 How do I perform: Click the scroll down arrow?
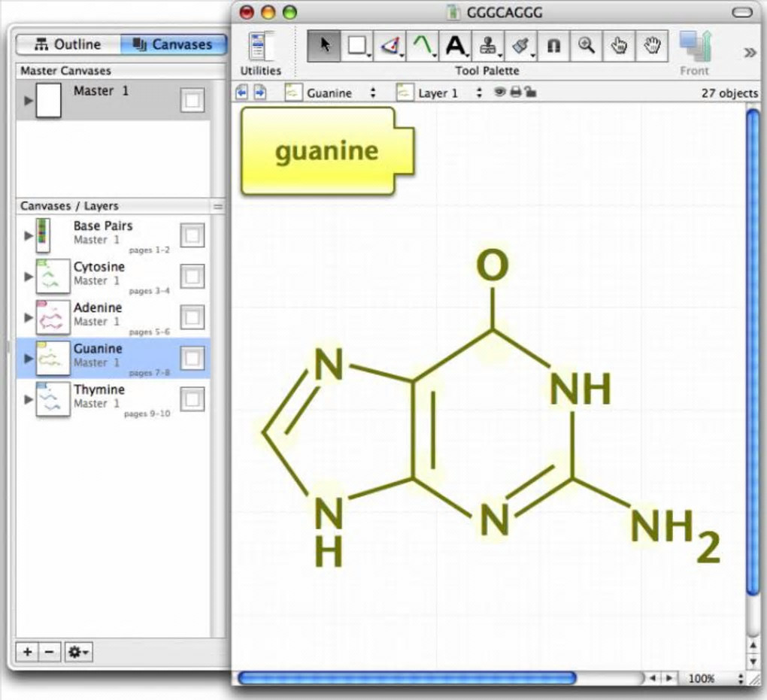click(x=753, y=662)
